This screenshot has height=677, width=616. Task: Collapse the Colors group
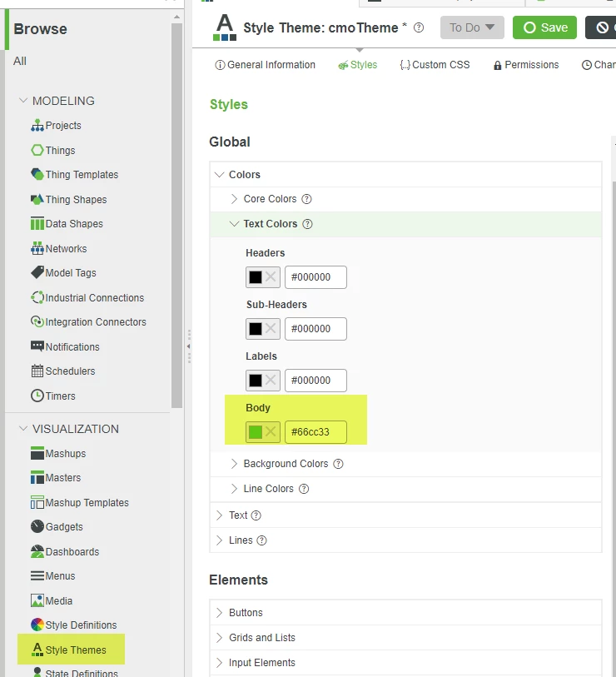(219, 174)
